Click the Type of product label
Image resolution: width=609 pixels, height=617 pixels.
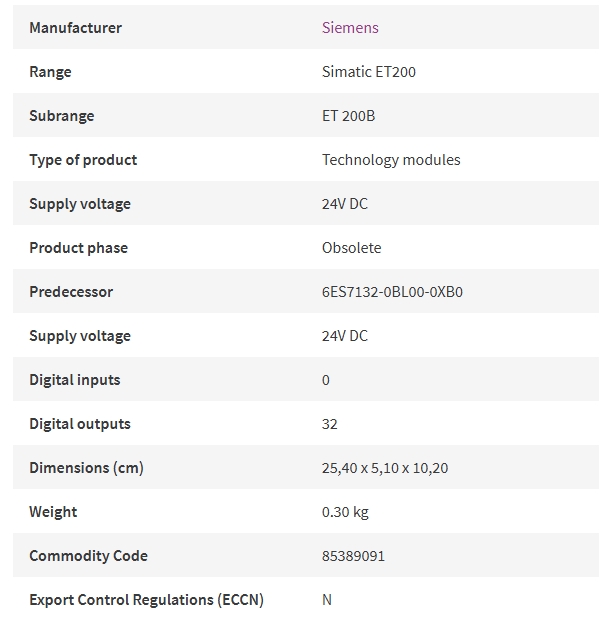83,160
